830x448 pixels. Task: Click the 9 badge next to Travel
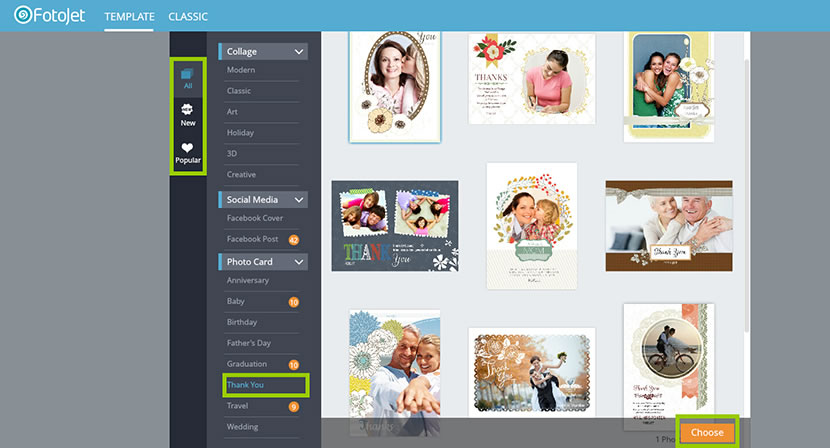pyautogui.click(x=294, y=407)
